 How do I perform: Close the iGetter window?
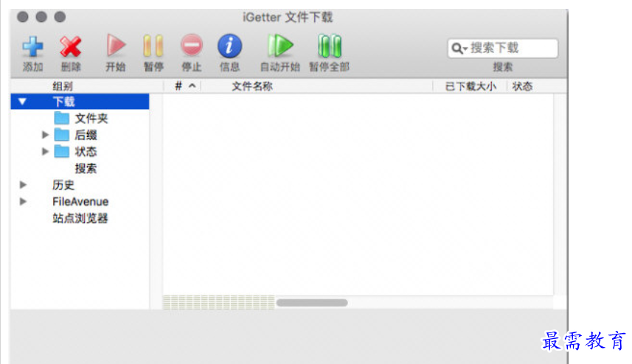tap(23, 17)
